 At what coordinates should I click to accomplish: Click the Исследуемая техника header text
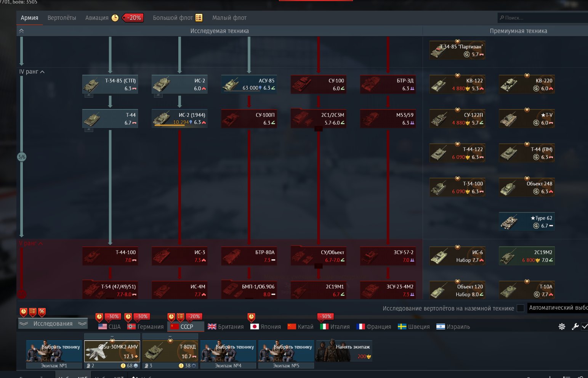pyautogui.click(x=219, y=31)
